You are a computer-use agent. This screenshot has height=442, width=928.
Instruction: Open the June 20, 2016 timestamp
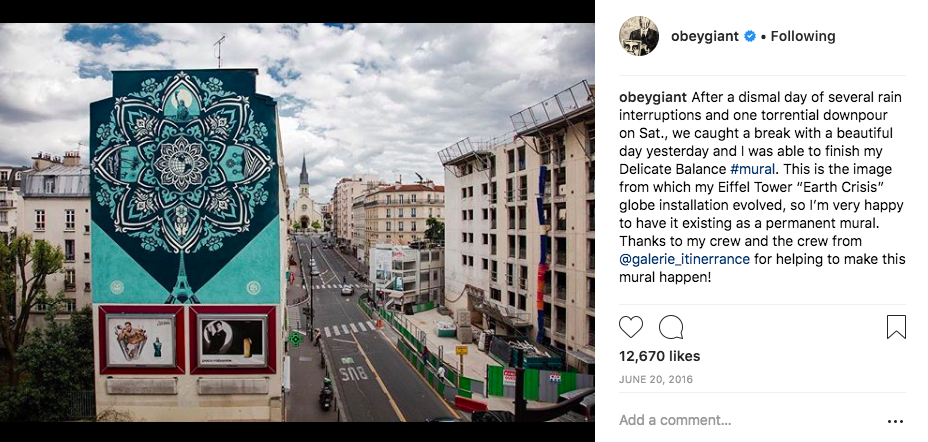coord(656,379)
